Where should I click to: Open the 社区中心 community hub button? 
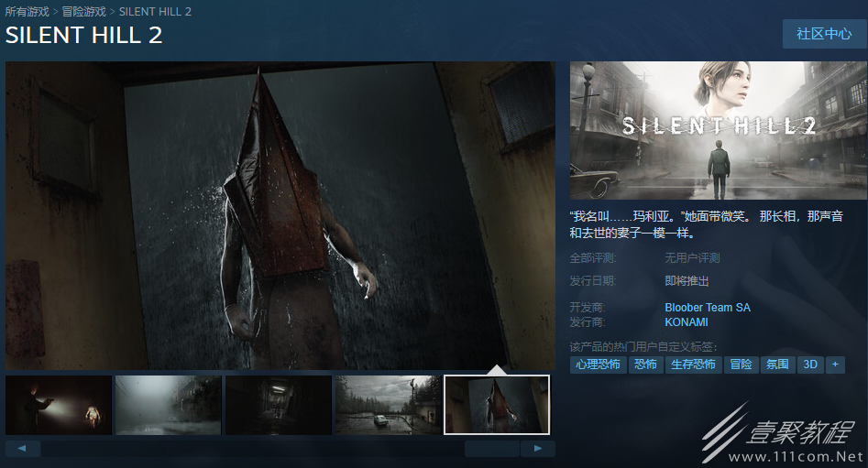824,34
